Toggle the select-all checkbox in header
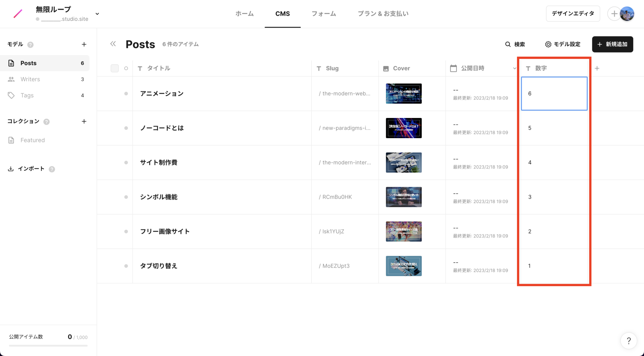This screenshot has width=644, height=356. tap(115, 68)
